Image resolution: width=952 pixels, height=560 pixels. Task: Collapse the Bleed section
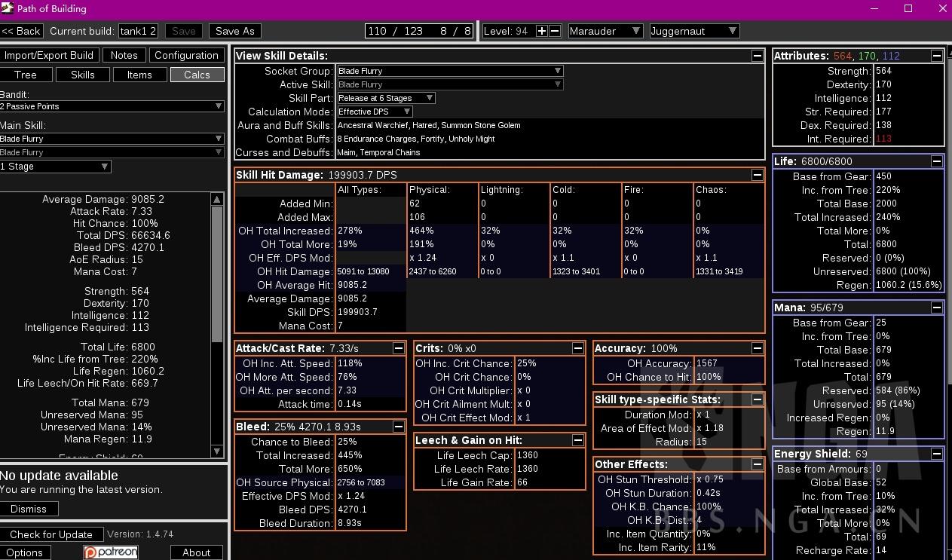398,427
